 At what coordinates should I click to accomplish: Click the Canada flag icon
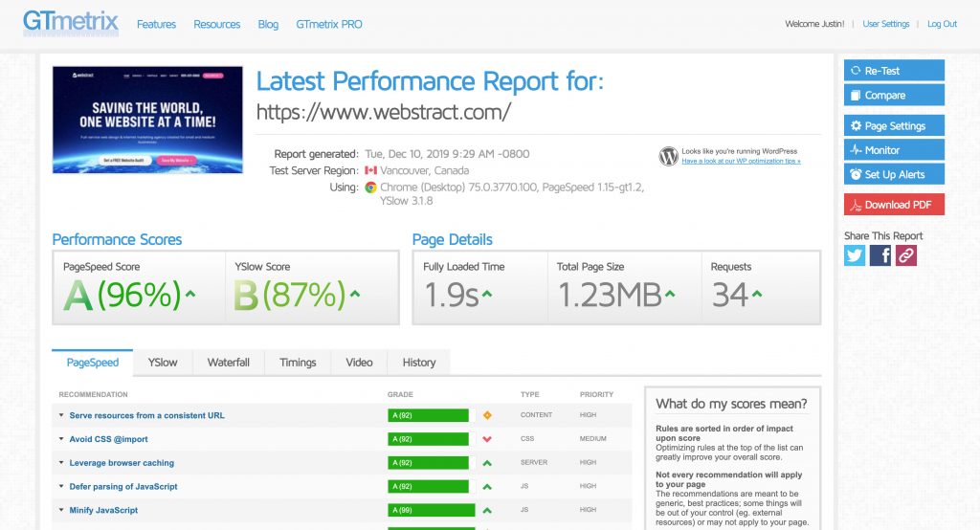[x=370, y=170]
